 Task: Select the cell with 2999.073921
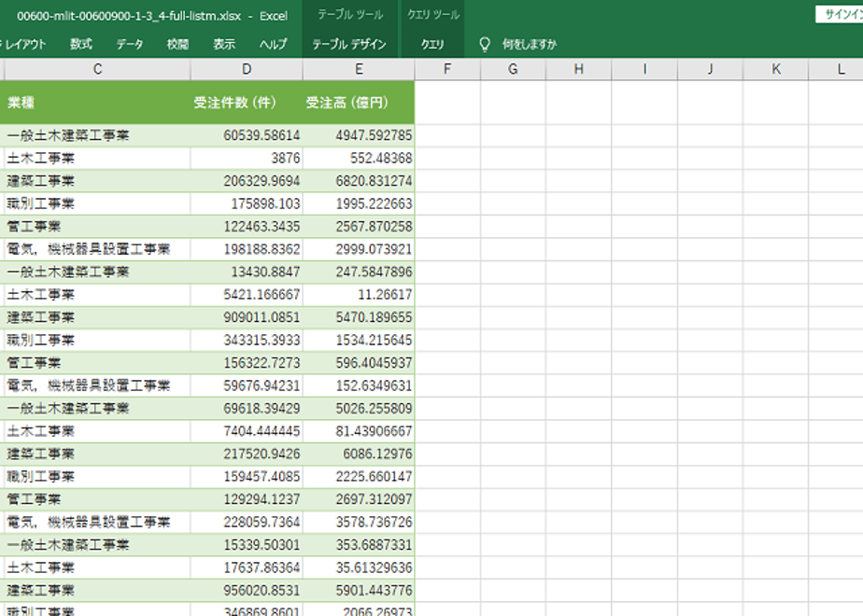click(359, 249)
